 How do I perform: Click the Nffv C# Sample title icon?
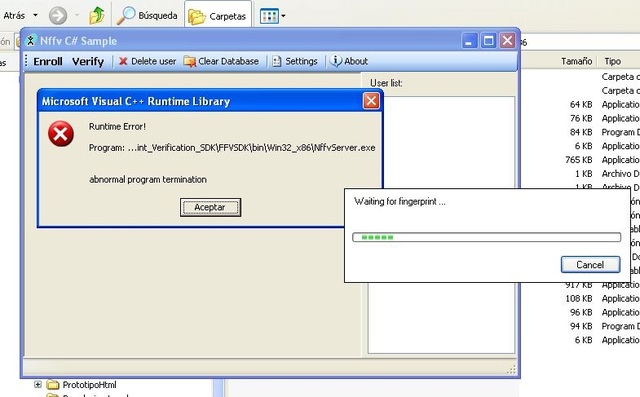[31, 40]
